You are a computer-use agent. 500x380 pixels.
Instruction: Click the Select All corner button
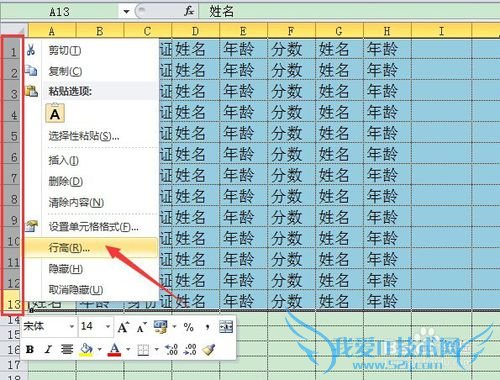[x=14, y=31]
